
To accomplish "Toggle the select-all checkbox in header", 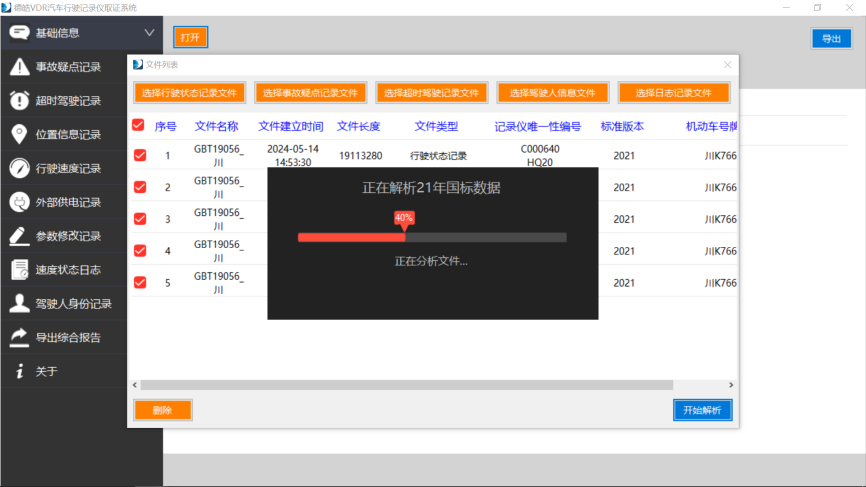I will tap(138, 125).
